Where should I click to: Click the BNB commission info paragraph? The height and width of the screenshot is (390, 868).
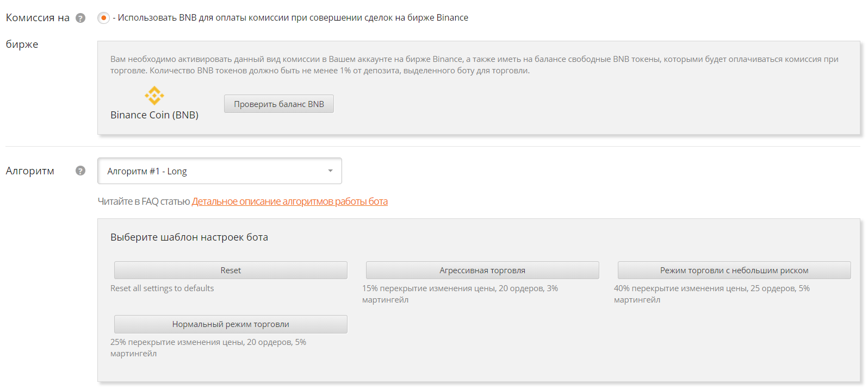pyautogui.click(x=474, y=65)
